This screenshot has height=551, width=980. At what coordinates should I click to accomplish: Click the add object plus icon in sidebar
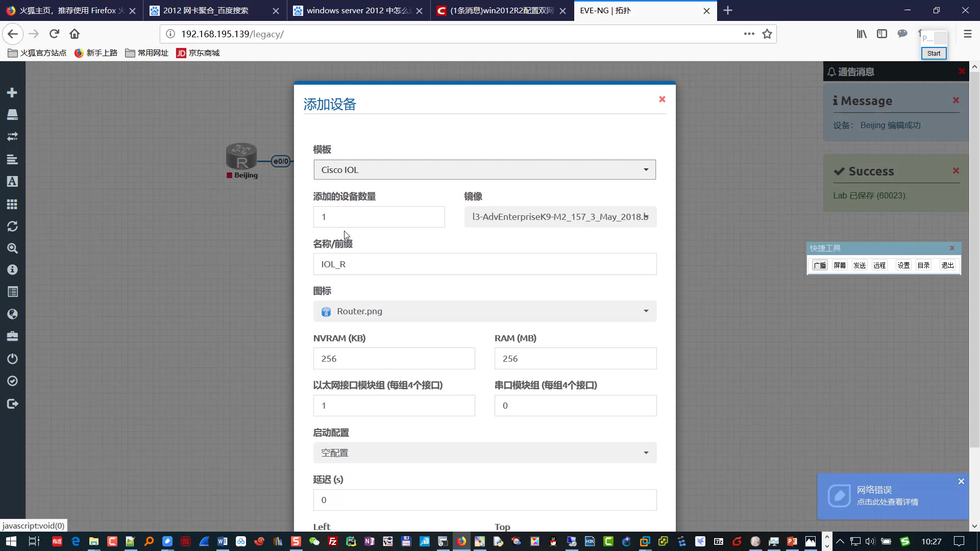coord(12,92)
